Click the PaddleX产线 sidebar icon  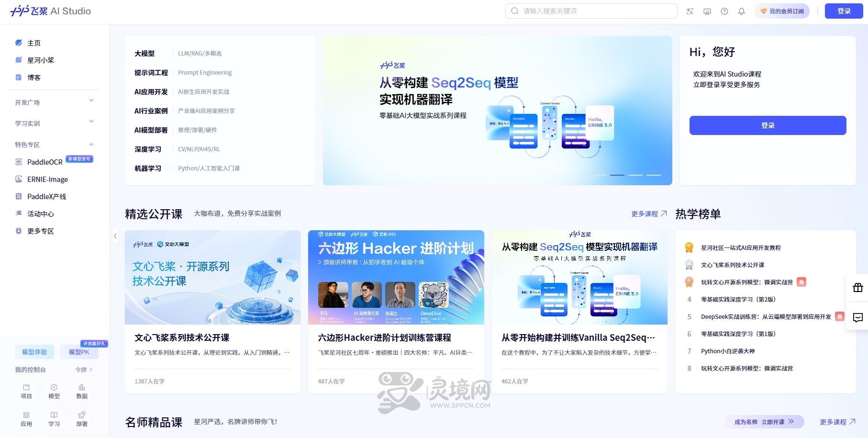(19, 197)
